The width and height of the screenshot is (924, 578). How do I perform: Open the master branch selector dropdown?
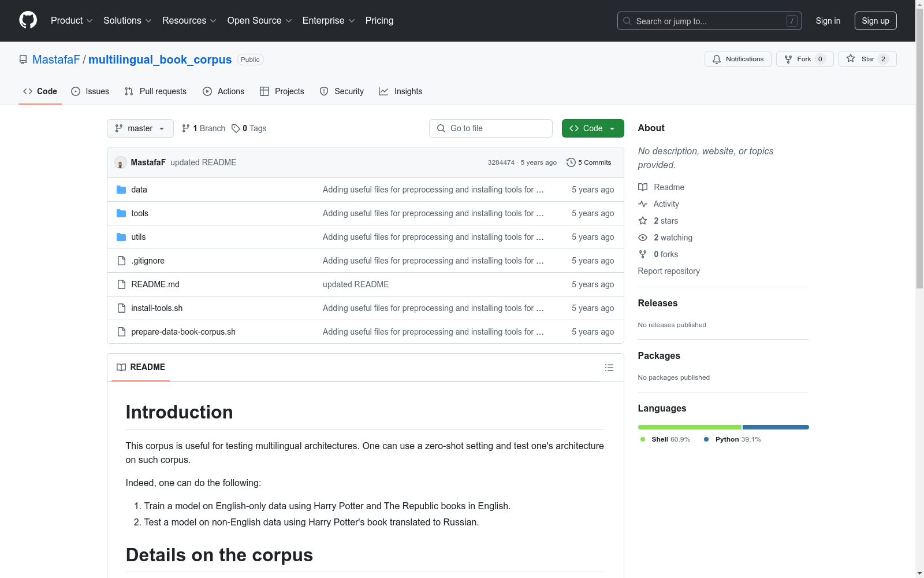pos(140,128)
